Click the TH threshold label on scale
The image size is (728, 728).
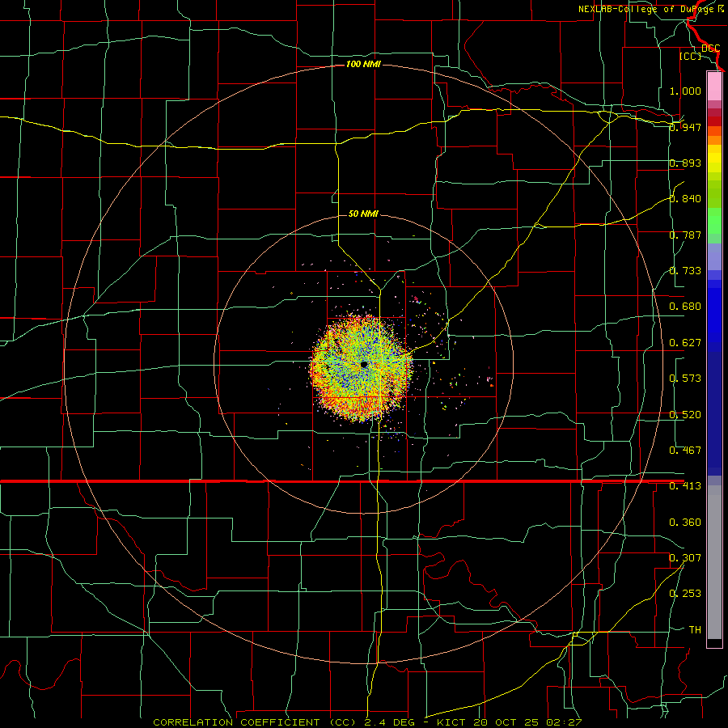tap(695, 630)
